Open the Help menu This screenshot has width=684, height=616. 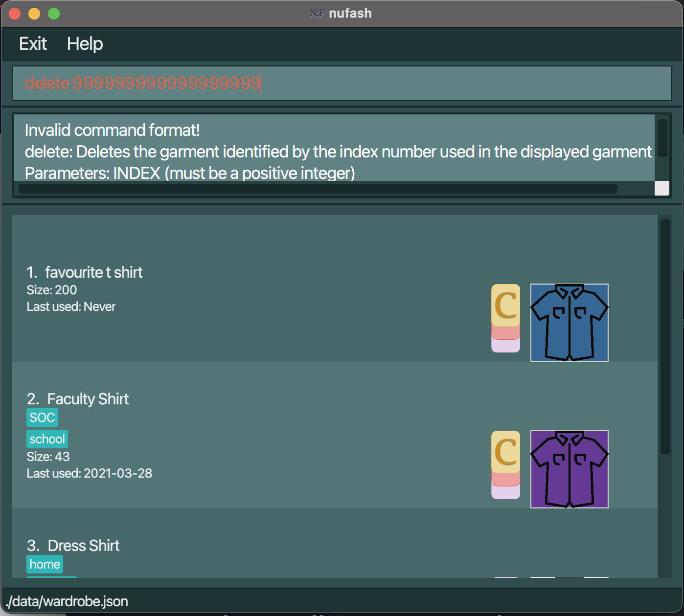coord(85,44)
